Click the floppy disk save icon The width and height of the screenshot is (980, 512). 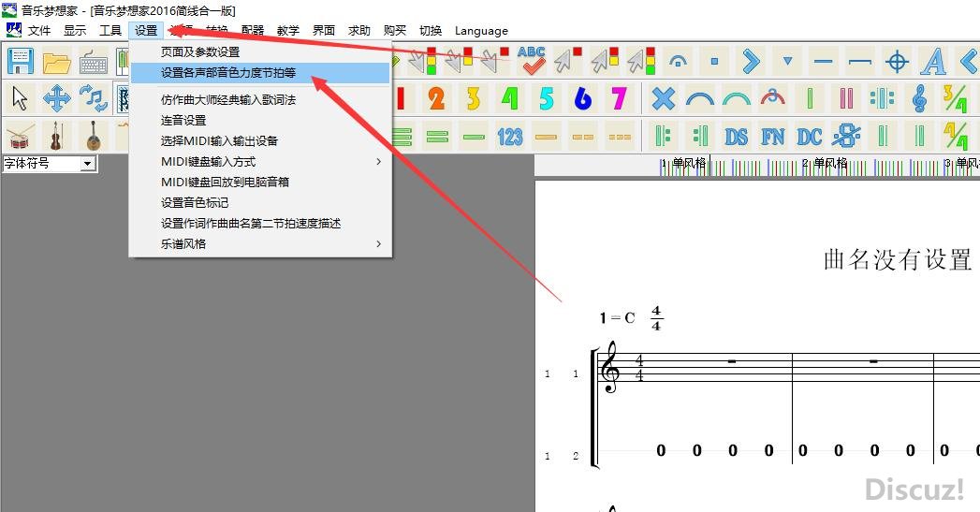20,61
